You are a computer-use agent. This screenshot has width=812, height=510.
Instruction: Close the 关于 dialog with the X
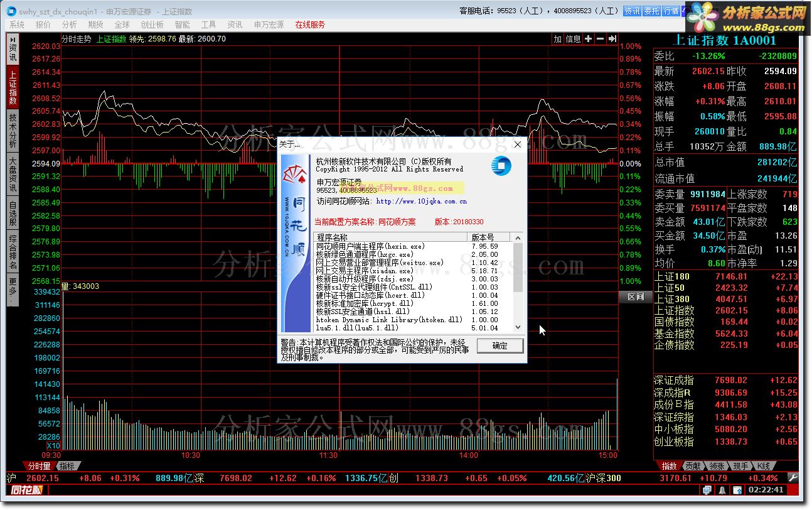click(518, 144)
